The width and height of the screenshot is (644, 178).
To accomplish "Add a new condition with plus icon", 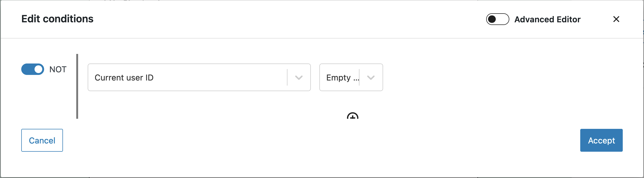I will [353, 116].
